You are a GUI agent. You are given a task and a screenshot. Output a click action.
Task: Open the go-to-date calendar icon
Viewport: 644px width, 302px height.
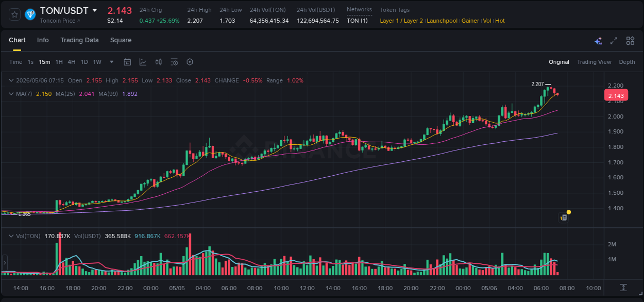tap(127, 62)
